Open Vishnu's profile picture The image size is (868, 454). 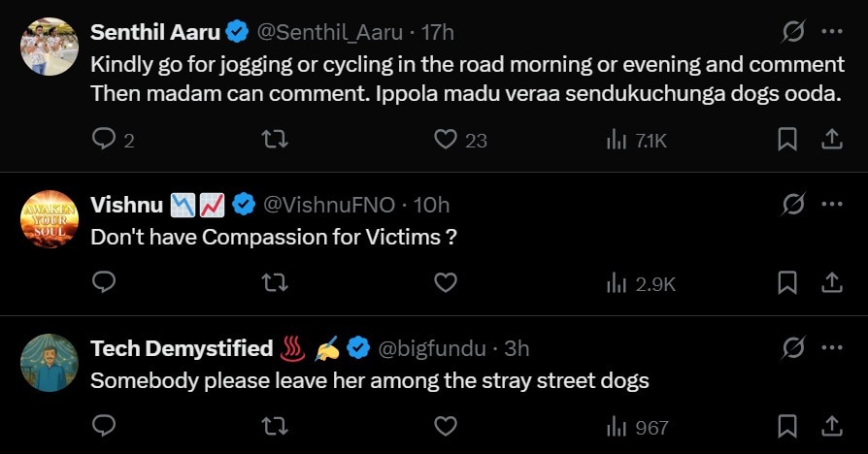click(x=50, y=219)
